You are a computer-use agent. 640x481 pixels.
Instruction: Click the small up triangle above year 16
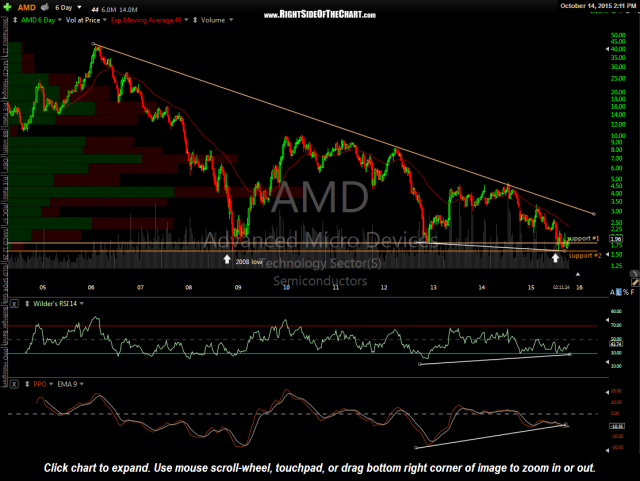point(578,274)
